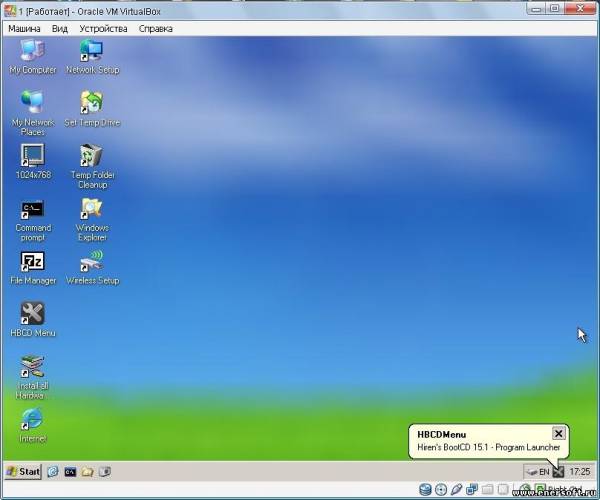Open the Temp Folder Cleanup shortcut

(x=92, y=166)
